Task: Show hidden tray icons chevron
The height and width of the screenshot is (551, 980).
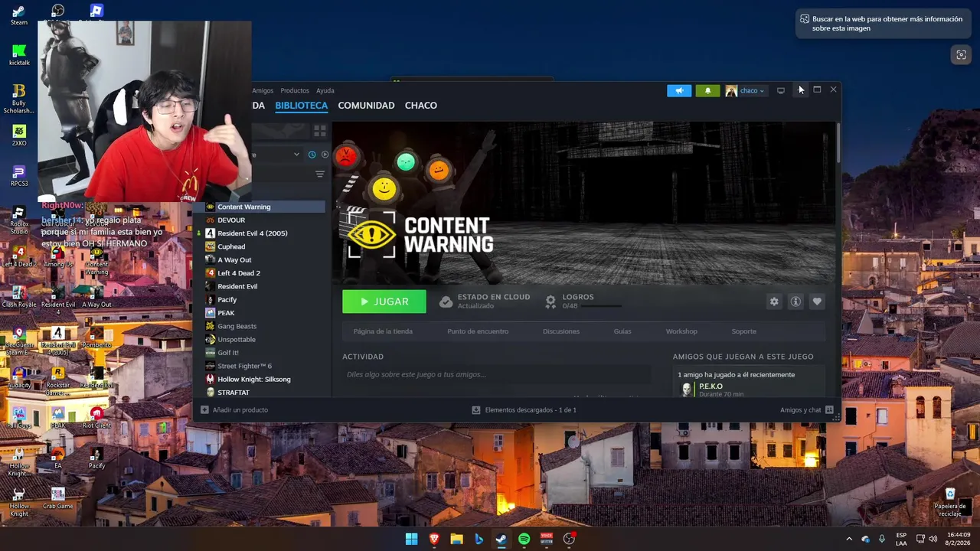Action: 848,539
